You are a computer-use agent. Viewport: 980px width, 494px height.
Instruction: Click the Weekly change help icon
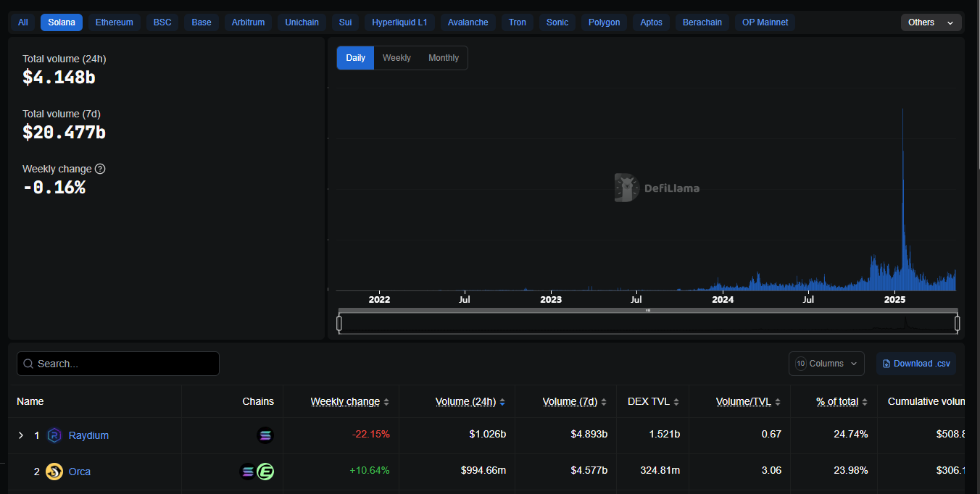(x=100, y=169)
